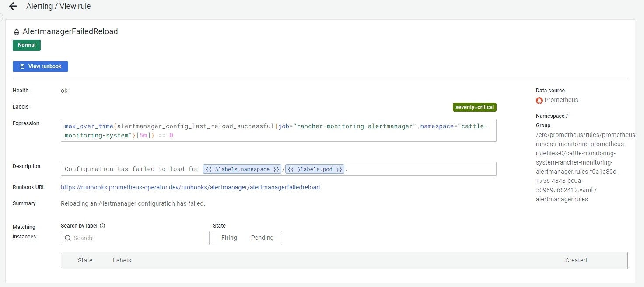The width and height of the screenshot is (644, 287).
Task: Toggle the $labels.namespace template chip in Description
Action: [x=242, y=169]
